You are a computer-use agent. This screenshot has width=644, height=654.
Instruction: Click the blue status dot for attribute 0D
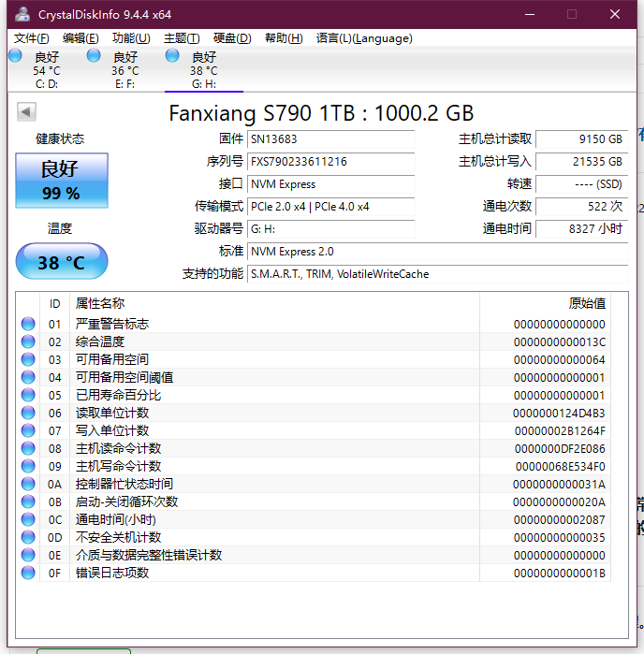(x=28, y=537)
